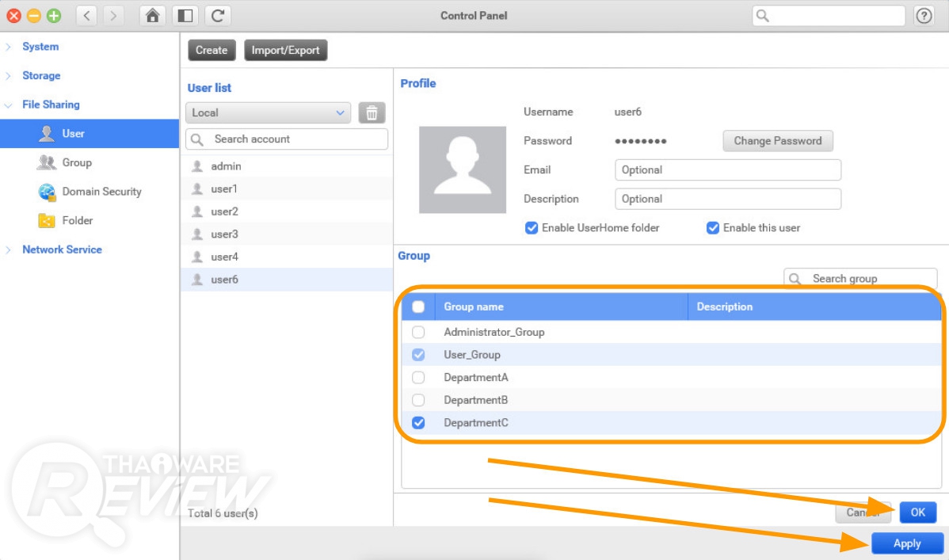
Task: Click the User silhouette icon in sidebar
Action: (47, 133)
